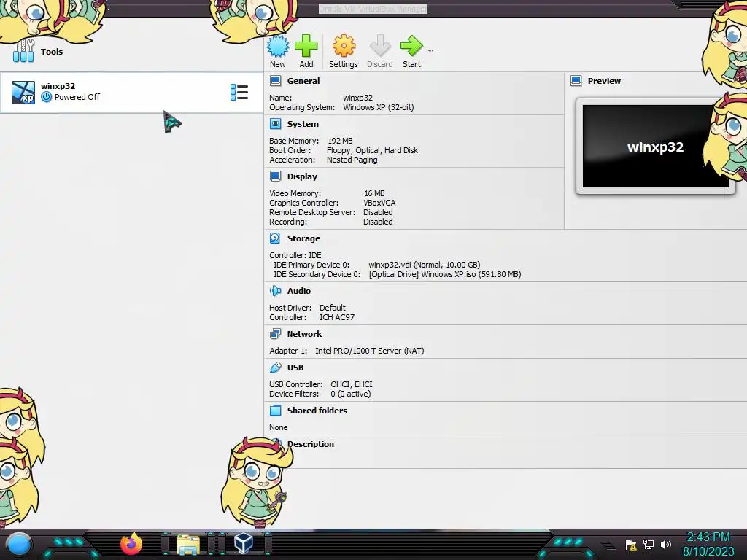Click the 'OHCI, EHCI' USB controller value

point(352,384)
